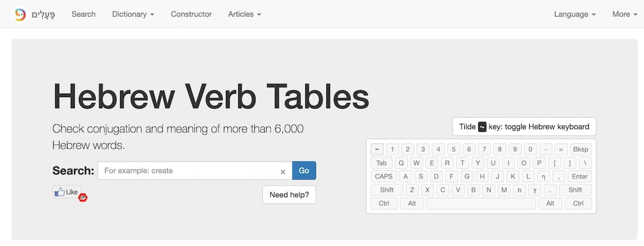
Task: Toggle Hebrew keyboard via Tilde key button
Action: (x=524, y=127)
